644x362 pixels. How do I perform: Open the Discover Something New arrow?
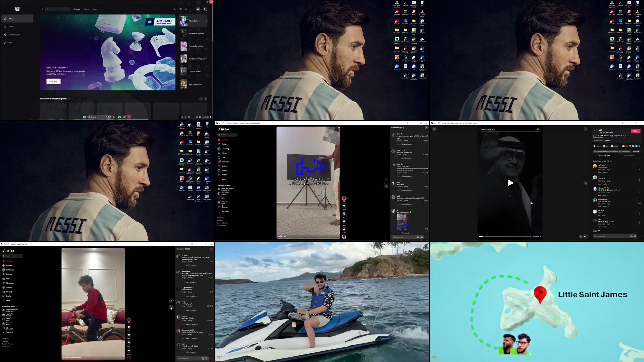(69, 98)
